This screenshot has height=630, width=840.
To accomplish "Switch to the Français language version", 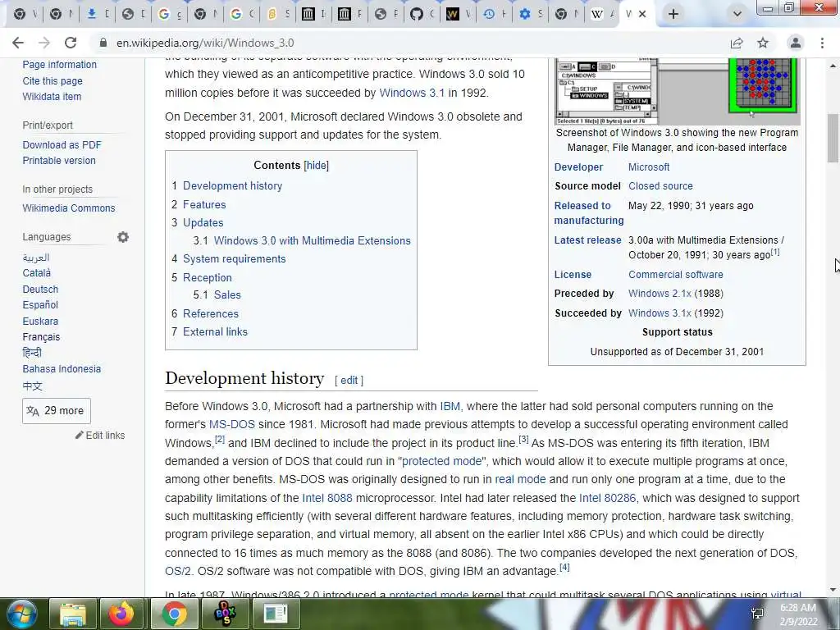I will tap(41, 337).
